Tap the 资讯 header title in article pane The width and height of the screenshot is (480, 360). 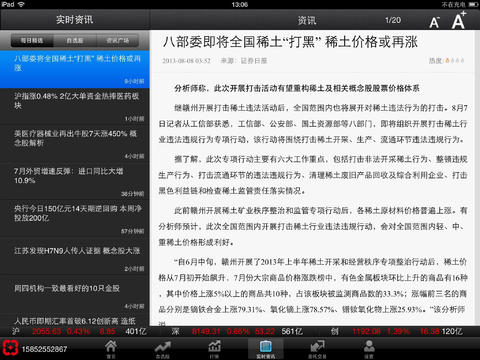click(307, 21)
